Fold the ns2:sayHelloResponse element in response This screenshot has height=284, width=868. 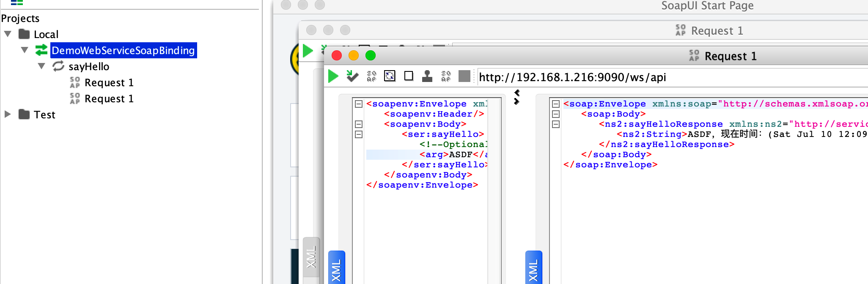pos(556,124)
